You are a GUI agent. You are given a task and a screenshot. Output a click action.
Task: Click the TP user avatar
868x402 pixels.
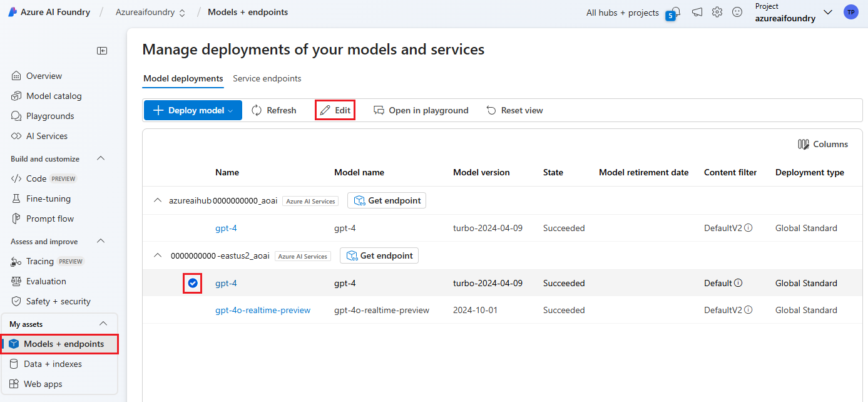[850, 12]
